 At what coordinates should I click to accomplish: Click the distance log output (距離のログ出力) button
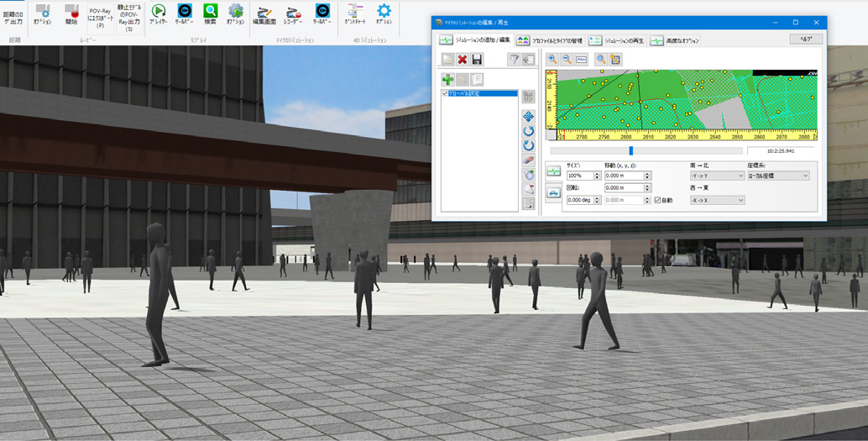coord(13,18)
